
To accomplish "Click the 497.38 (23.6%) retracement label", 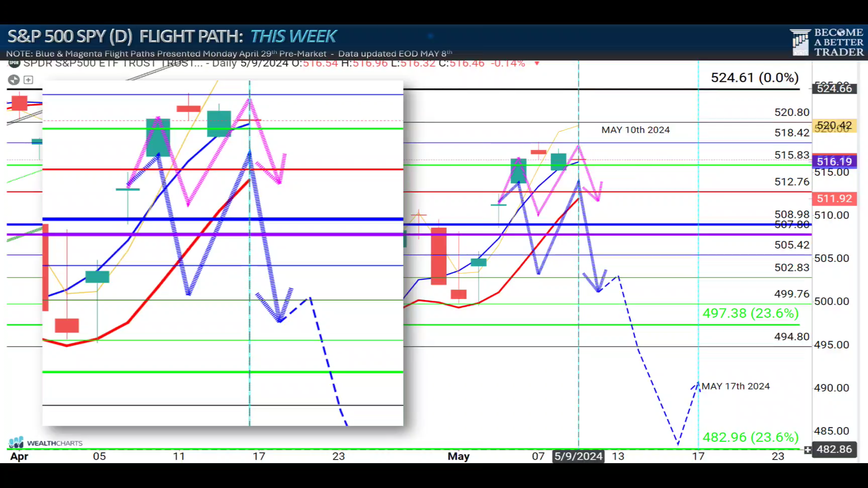I will click(750, 313).
